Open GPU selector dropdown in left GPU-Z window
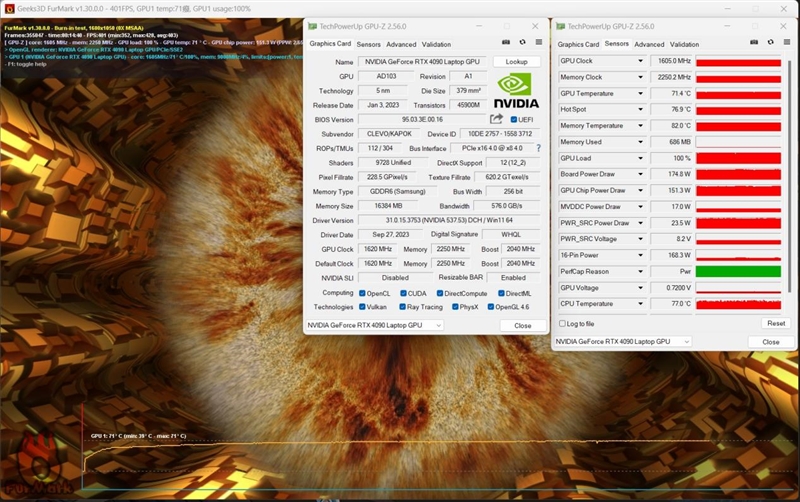Image resolution: width=800 pixels, height=502 pixels. tap(438, 325)
